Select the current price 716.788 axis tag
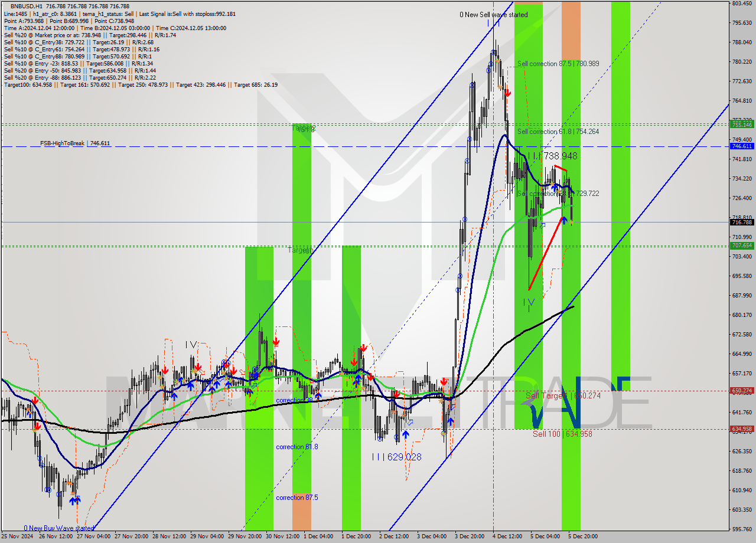 [x=742, y=222]
